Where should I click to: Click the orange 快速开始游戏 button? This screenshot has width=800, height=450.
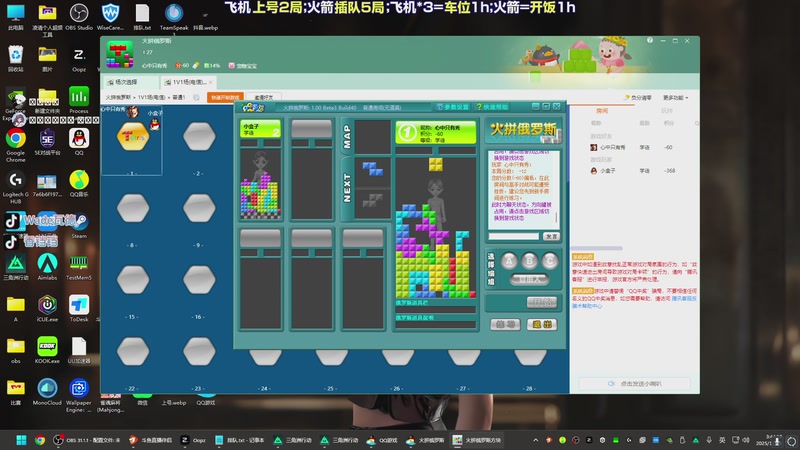225,97
